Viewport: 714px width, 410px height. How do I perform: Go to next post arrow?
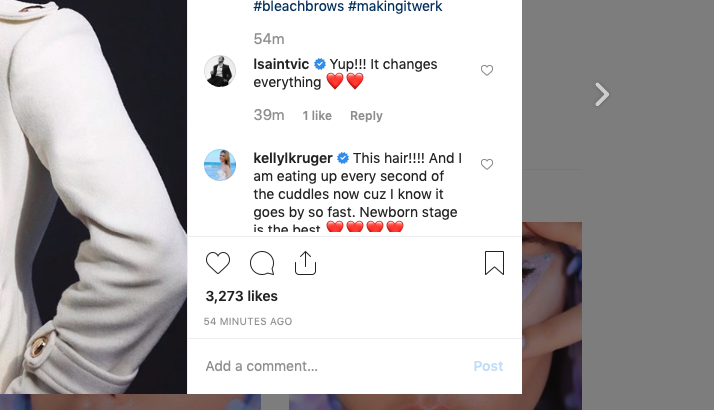coord(601,95)
